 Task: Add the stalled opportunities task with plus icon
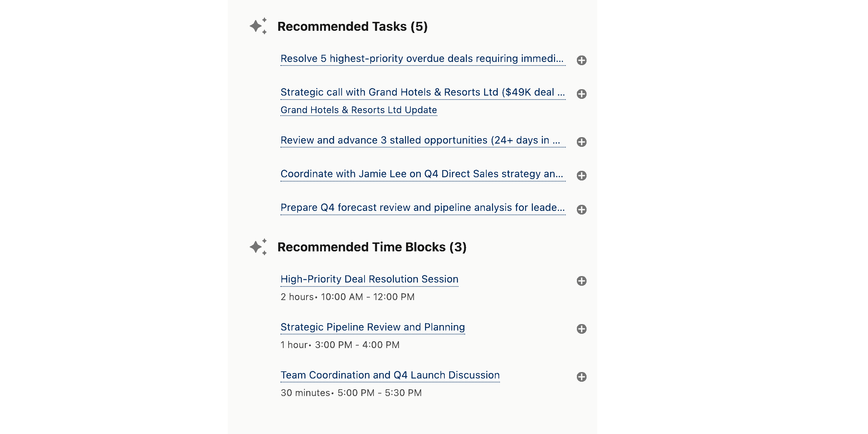coord(582,142)
